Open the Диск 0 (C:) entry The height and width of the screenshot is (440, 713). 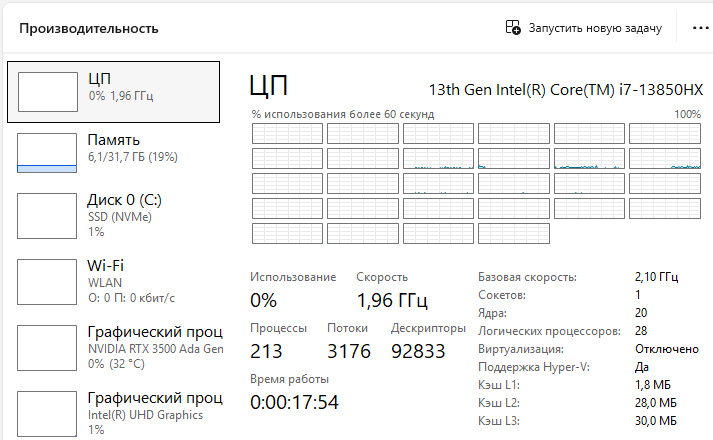(x=113, y=216)
